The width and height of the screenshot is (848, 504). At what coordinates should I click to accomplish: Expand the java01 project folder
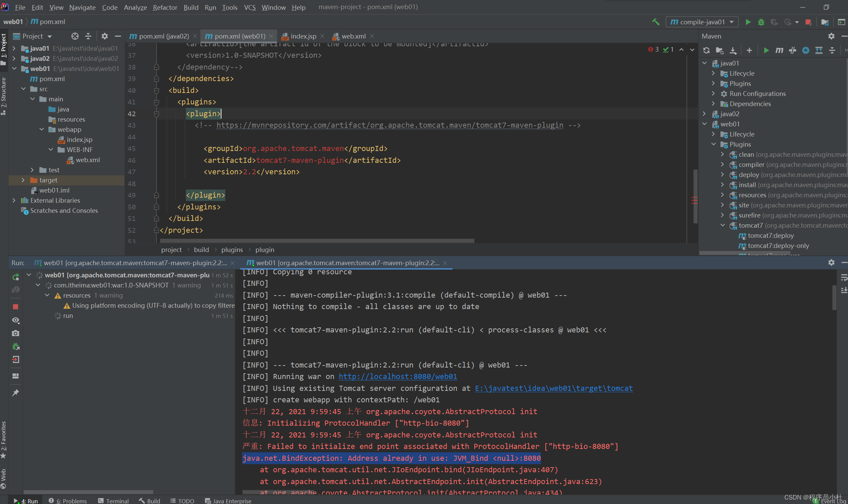tap(14, 48)
